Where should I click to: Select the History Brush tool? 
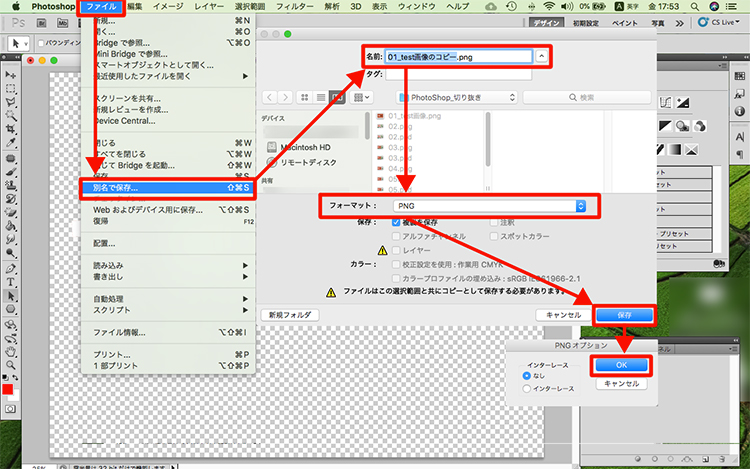pos(11,199)
